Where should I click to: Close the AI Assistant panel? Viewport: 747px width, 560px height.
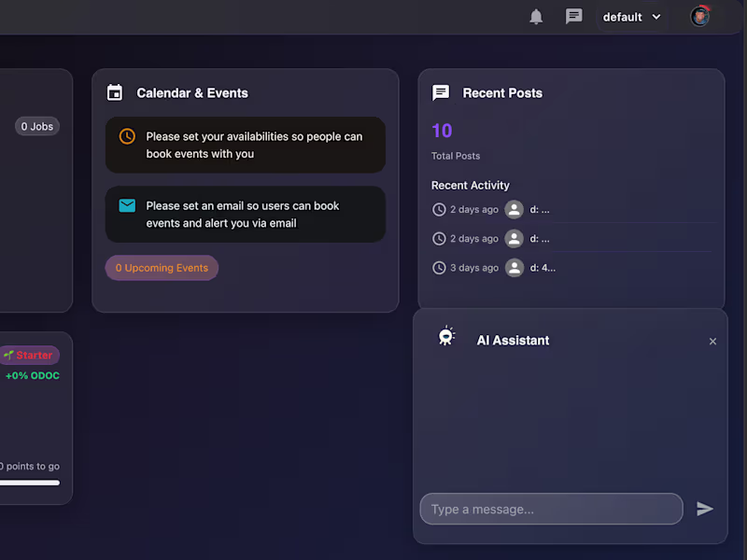pos(712,342)
